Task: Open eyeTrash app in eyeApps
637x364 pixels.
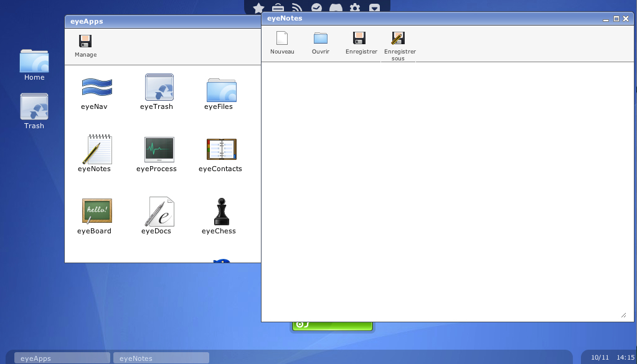Action: coord(158,92)
